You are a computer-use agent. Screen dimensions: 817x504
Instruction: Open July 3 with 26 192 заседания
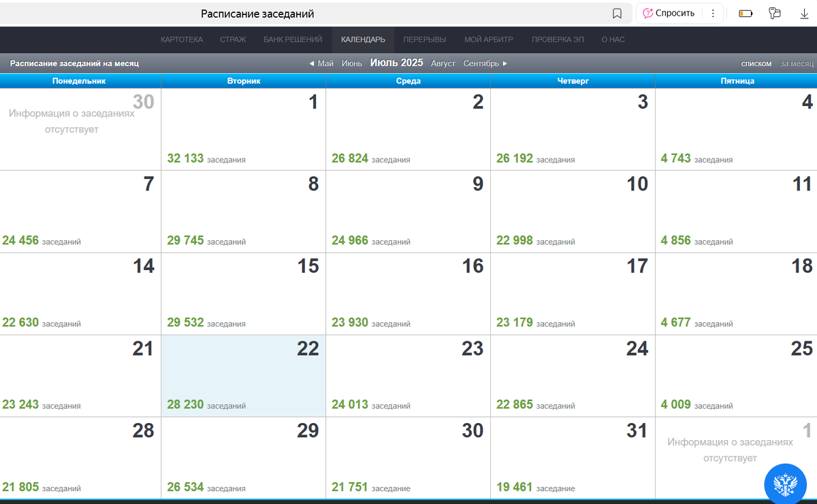[x=573, y=129]
